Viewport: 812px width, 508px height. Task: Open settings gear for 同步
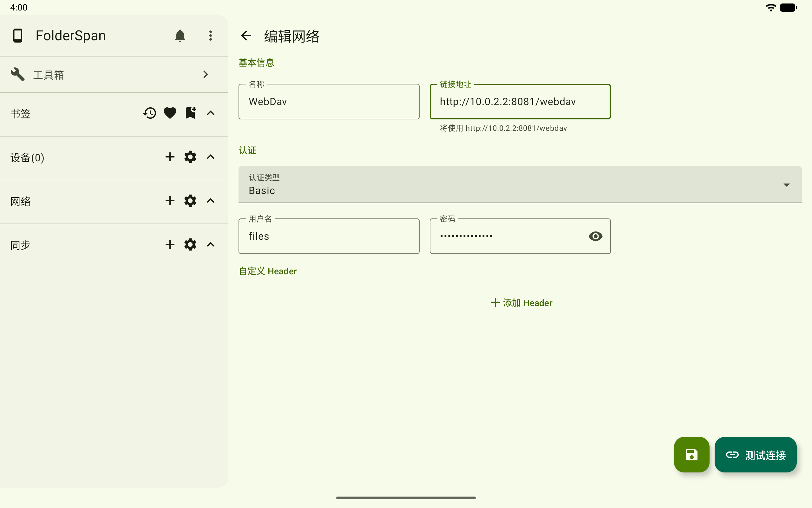190,244
